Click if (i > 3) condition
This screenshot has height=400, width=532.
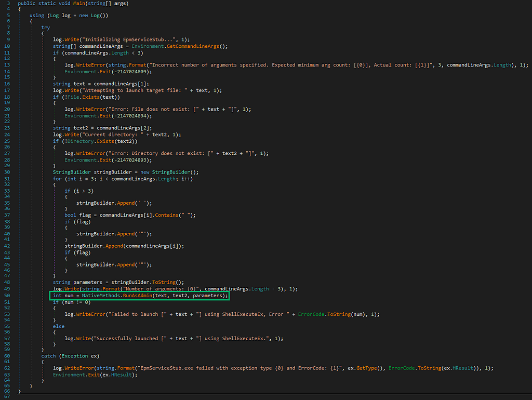pos(79,191)
